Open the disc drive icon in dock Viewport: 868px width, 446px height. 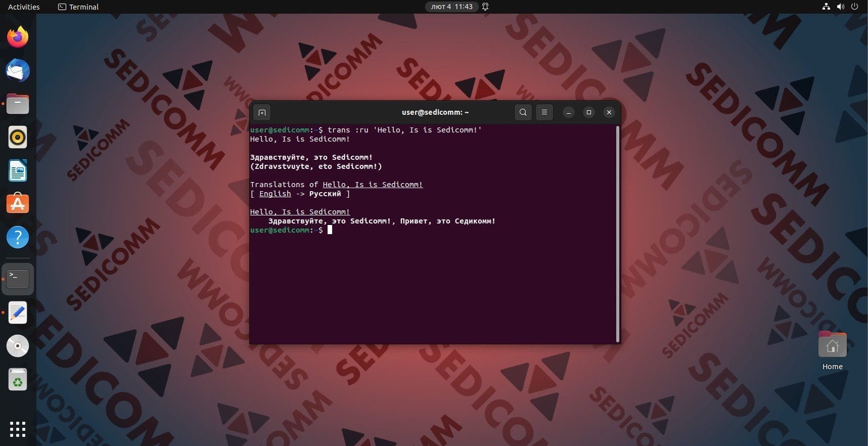point(18,346)
